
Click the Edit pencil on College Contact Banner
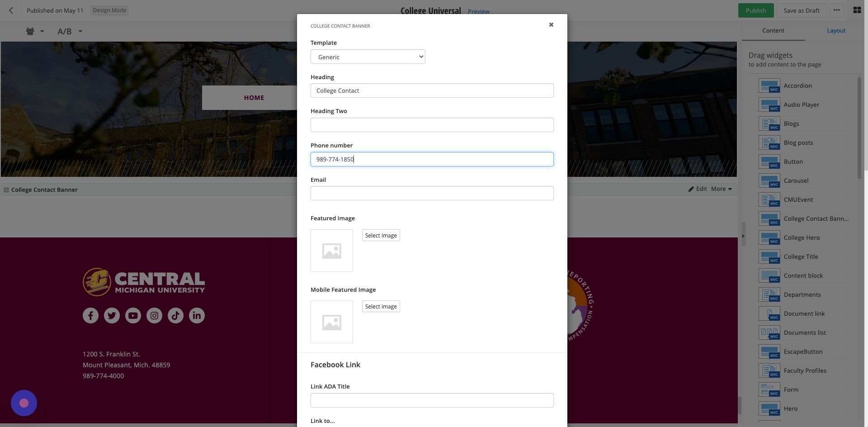[698, 189]
